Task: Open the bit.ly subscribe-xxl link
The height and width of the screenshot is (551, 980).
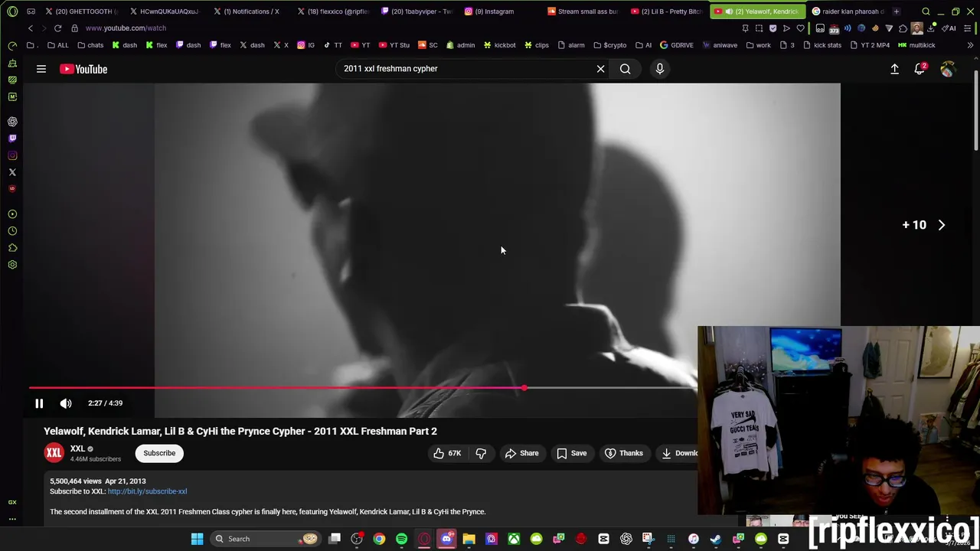Action: (147, 491)
